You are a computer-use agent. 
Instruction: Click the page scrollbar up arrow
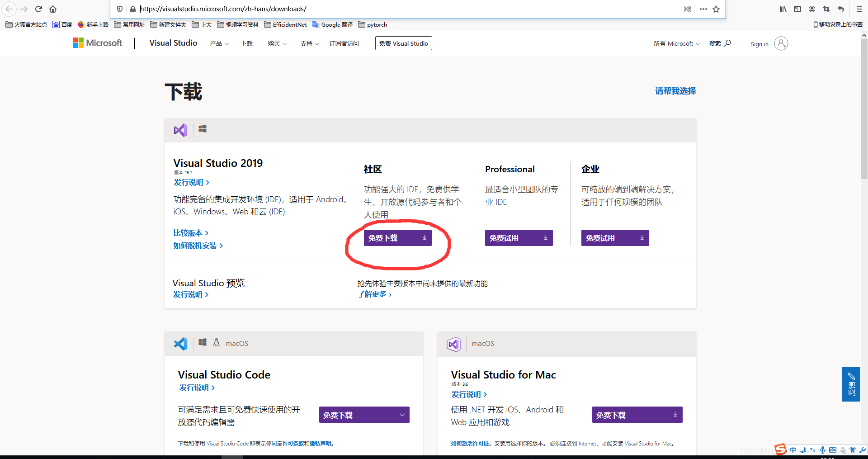[864, 35]
